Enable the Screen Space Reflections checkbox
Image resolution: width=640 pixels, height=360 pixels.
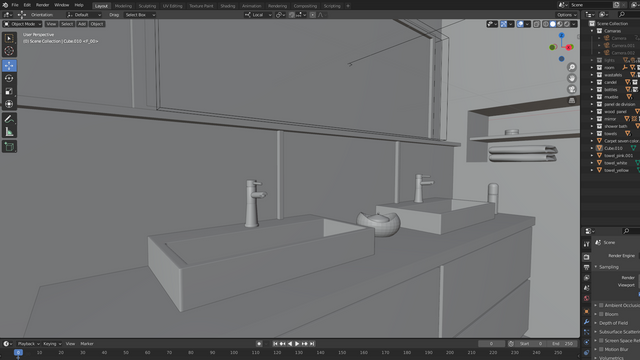(x=601, y=340)
